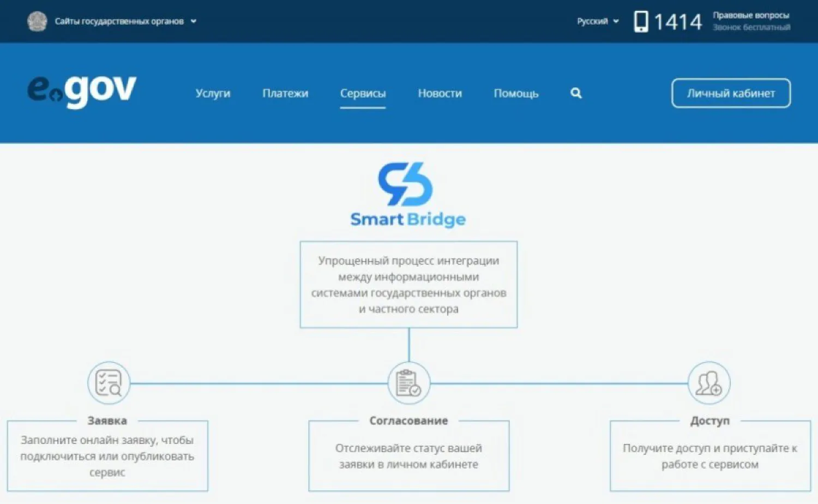
Task: Click the 'Звонок бесплатный' text
Action: pos(751,27)
